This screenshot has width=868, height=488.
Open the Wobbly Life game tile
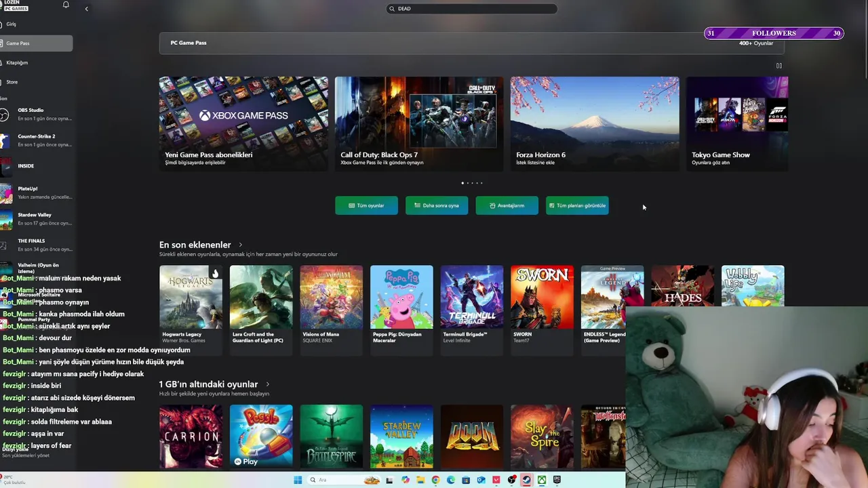tap(753, 286)
